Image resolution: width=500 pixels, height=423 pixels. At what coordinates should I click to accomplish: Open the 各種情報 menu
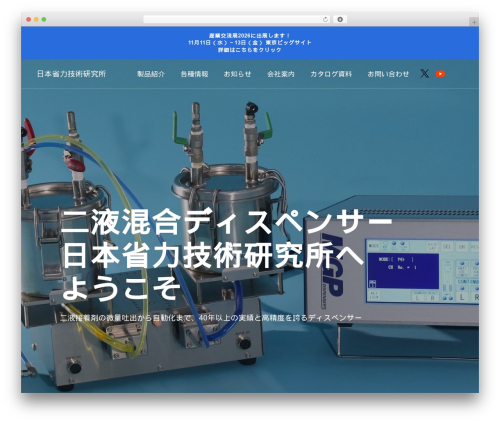(x=194, y=74)
